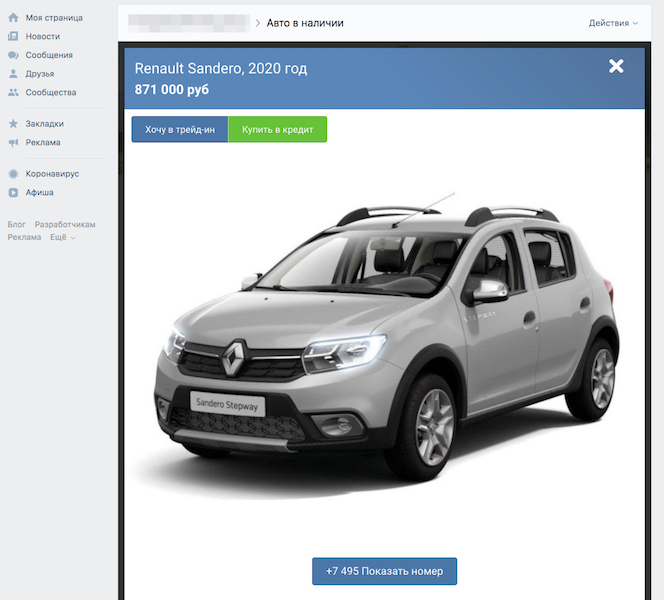Screen dimensions: 664x600
Task: Open the footer Реклама link near Ещё
Action: click(24, 237)
